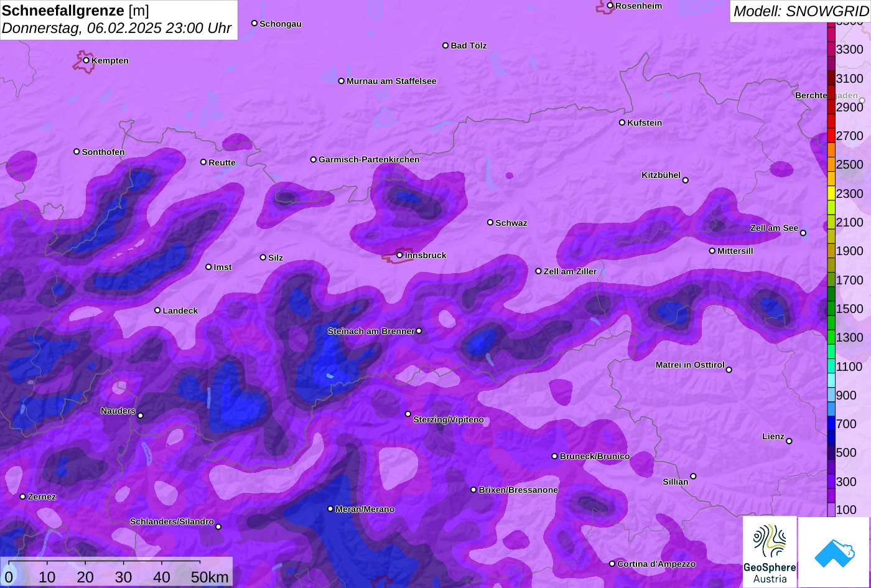Click the 'Schneefallgrenze [m]' title

click(x=75, y=11)
